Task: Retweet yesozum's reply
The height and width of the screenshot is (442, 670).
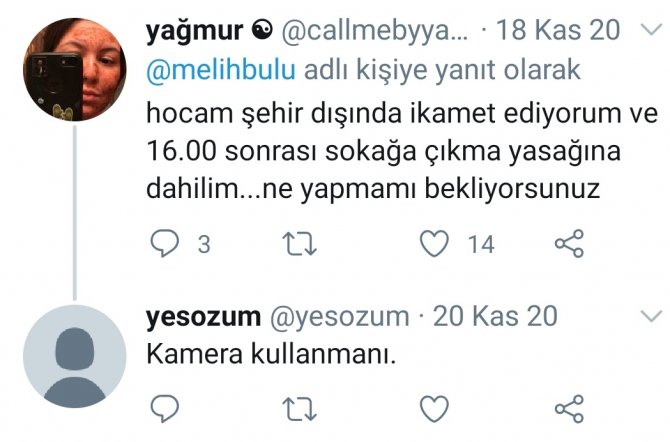Action: click(x=300, y=409)
